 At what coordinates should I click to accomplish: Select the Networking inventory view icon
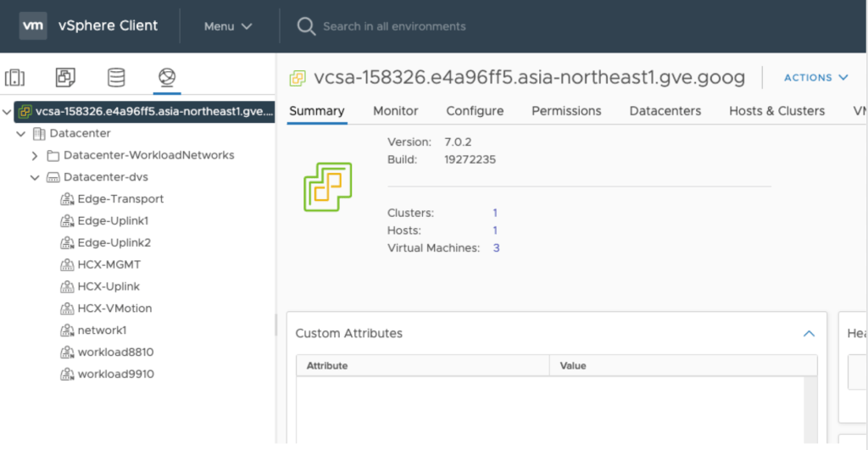click(167, 78)
